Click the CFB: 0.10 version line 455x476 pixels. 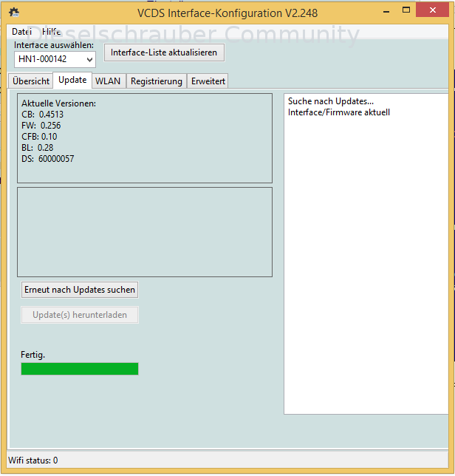[x=39, y=137]
